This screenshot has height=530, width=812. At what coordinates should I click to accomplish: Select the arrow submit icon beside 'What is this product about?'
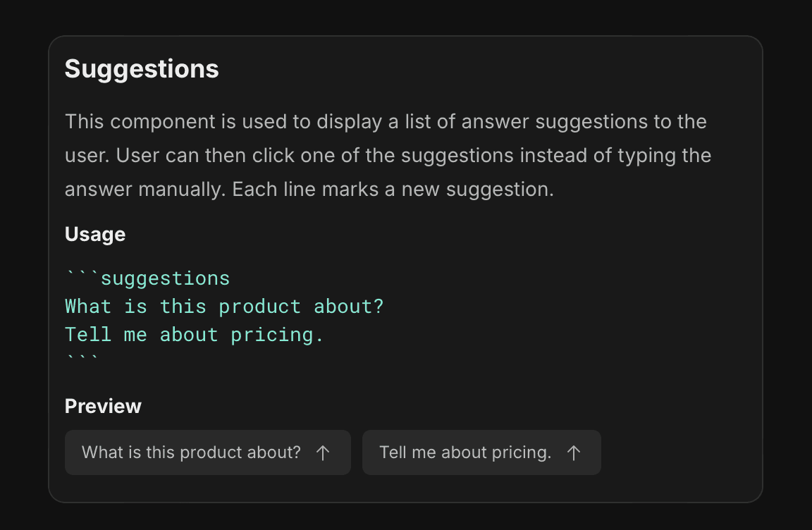(x=323, y=452)
